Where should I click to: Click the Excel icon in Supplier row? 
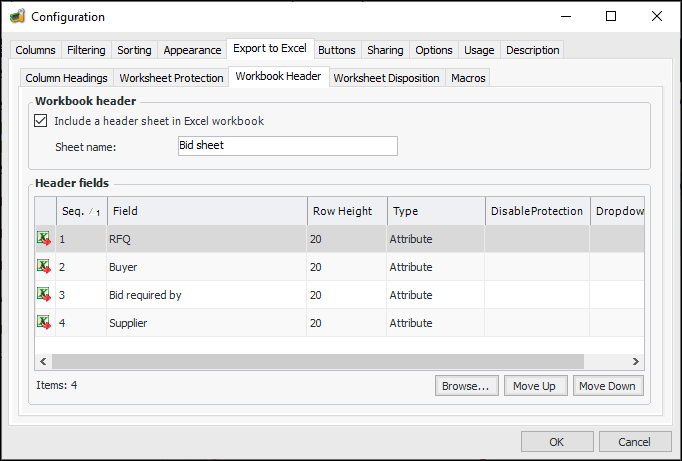44,323
